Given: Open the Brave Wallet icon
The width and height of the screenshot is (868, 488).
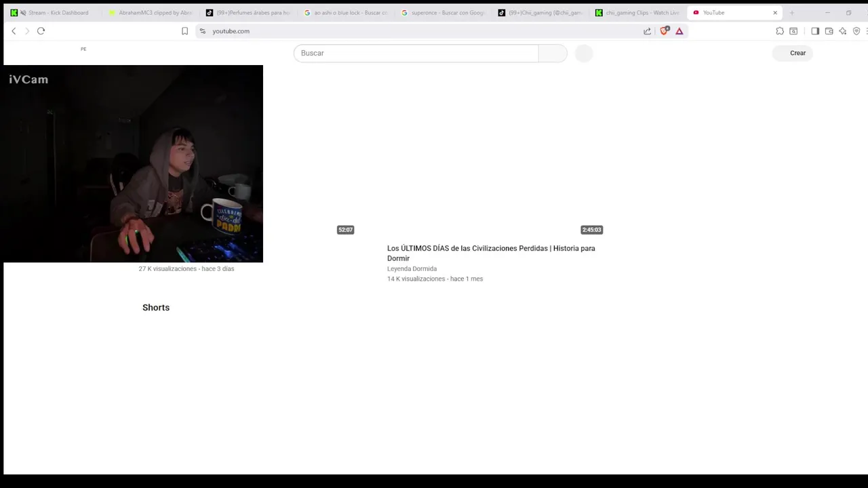Looking at the screenshot, I should [x=829, y=31].
